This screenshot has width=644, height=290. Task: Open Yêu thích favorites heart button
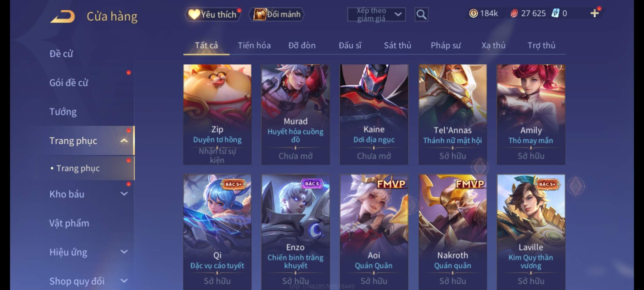(213, 15)
